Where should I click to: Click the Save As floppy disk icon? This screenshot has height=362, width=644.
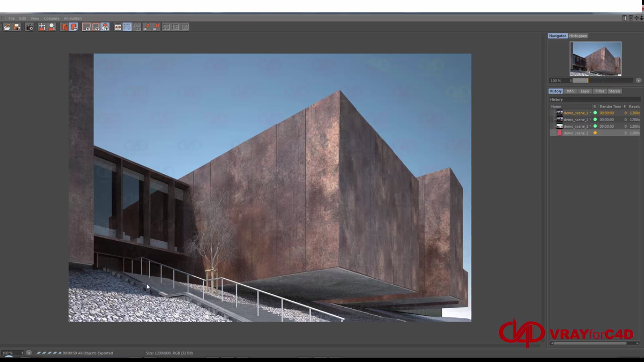(17, 27)
